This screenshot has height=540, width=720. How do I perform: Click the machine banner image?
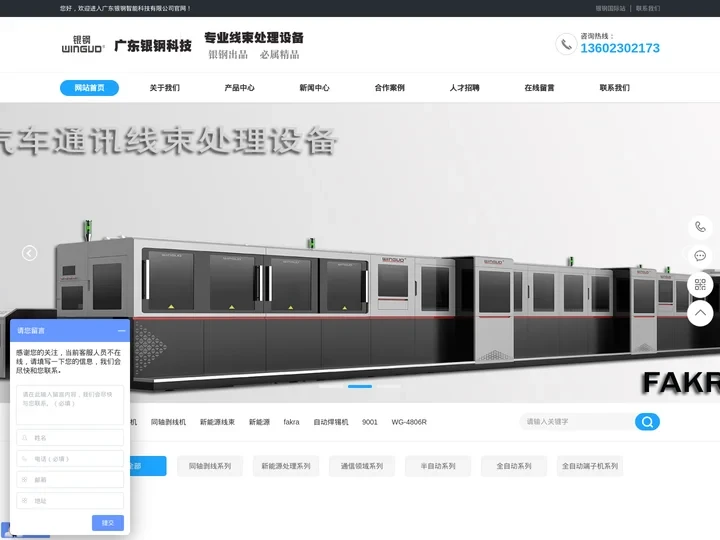coord(360,253)
